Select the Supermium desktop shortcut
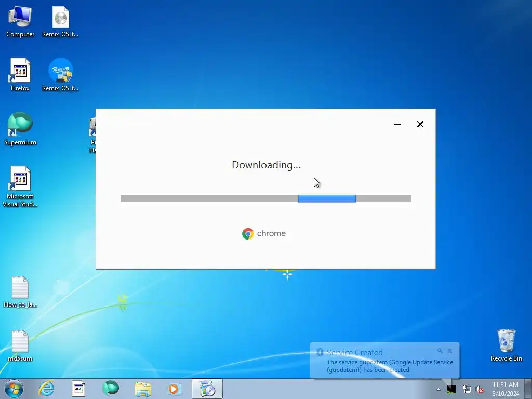This screenshot has width=532, height=399. click(20, 129)
